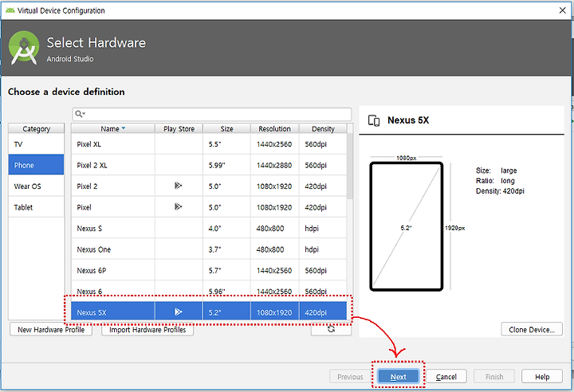Select the Pixel XL device row
This screenshot has height=392, width=574.
209,144
